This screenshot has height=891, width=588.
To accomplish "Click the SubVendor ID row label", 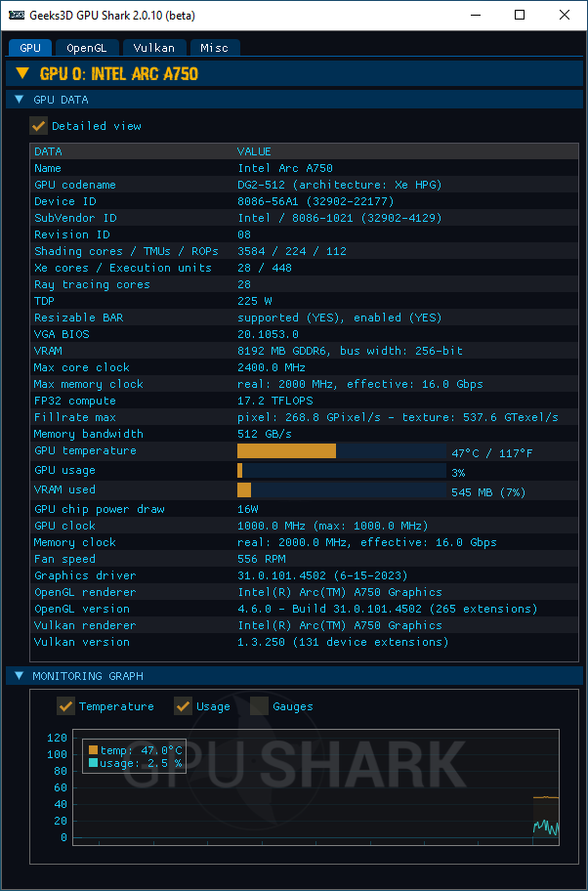I will (75, 218).
